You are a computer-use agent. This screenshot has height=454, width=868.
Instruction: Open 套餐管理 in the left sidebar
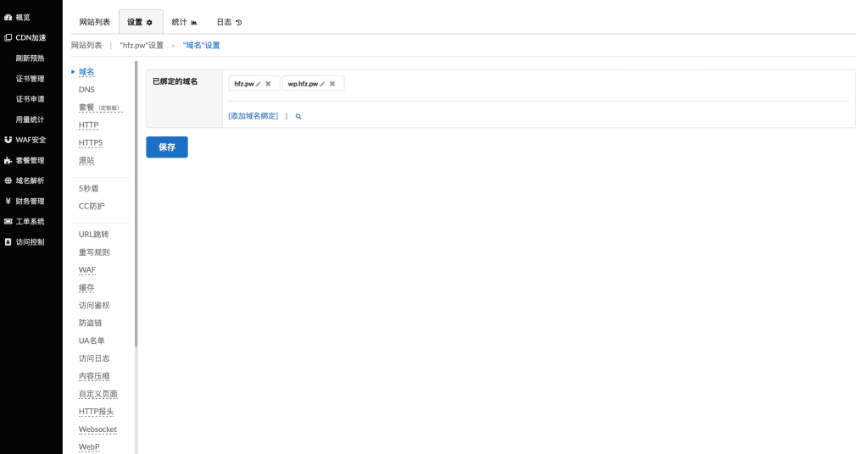click(x=30, y=160)
